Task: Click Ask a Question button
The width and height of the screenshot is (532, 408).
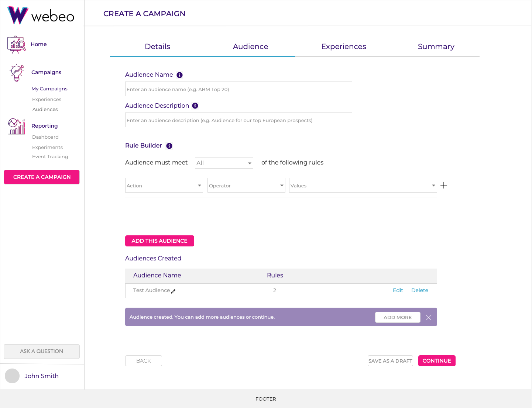Action: point(42,352)
